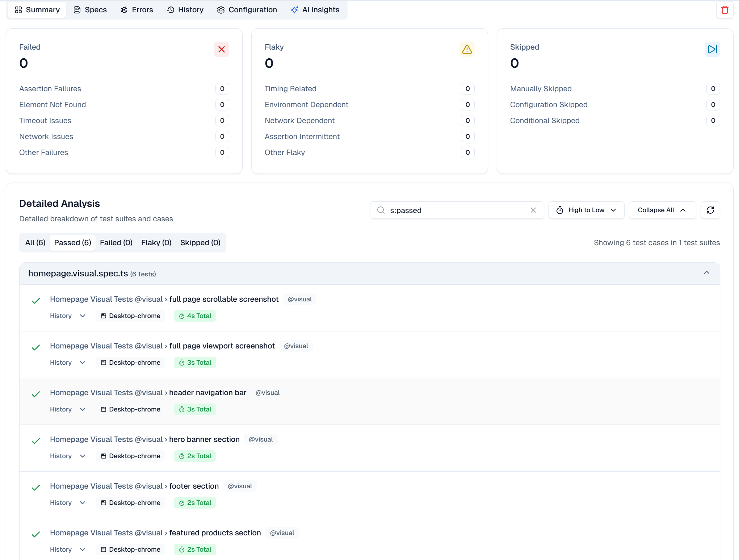Select the All (6) filter pill

point(35,242)
